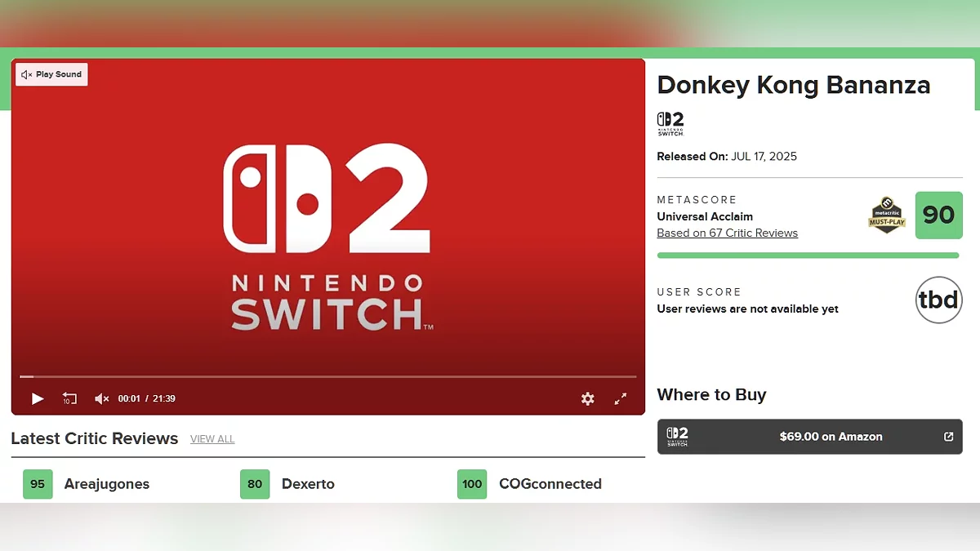Click the Play Sound button on video
The image size is (980, 551).
51,74
